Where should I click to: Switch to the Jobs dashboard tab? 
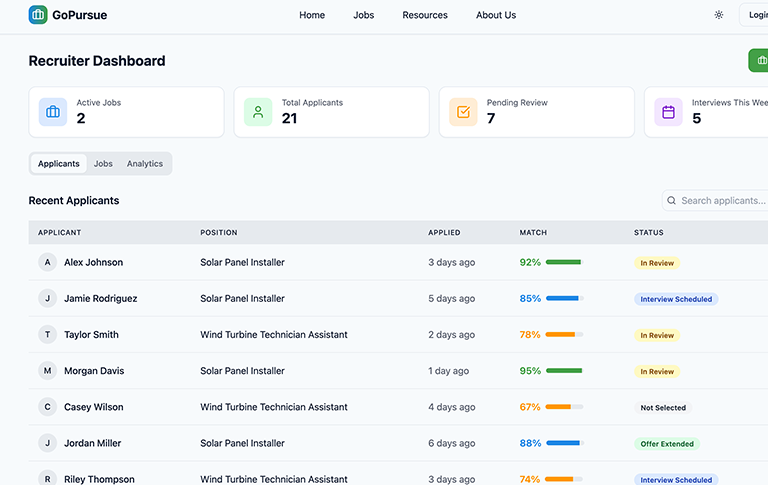tap(103, 164)
